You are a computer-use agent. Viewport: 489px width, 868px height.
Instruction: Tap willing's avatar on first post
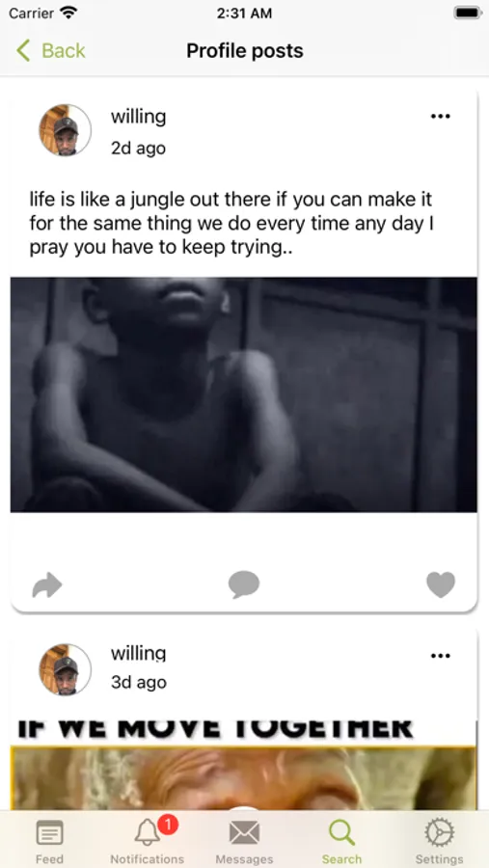tap(65, 130)
